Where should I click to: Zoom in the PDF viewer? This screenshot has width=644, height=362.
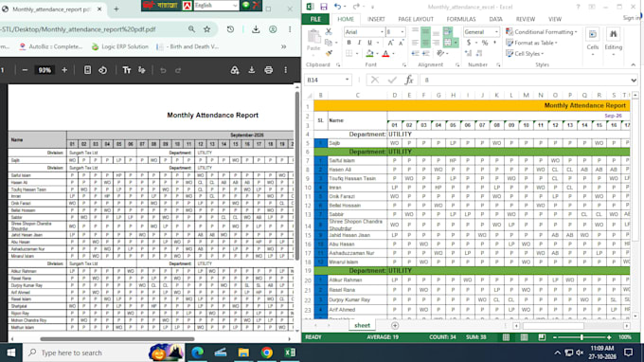[x=64, y=70]
